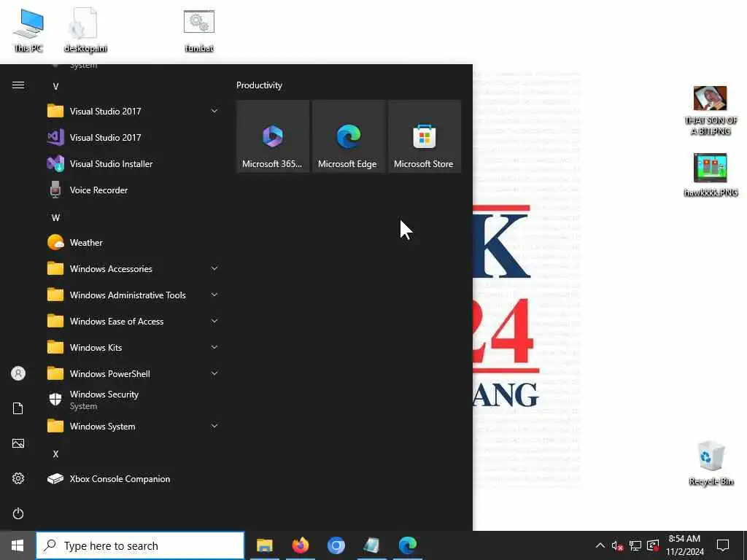The height and width of the screenshot is (560, 747).
Task: Open Firefox from taskbar
Action: point(300,545)
